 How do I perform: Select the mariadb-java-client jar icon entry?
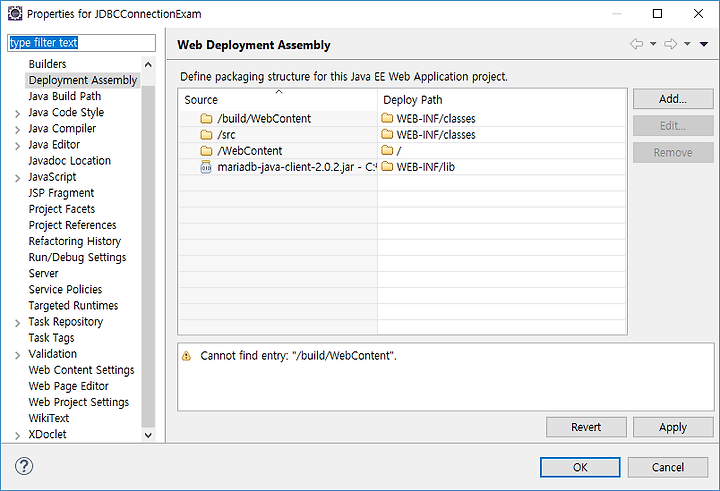click(x=206, y=167)
